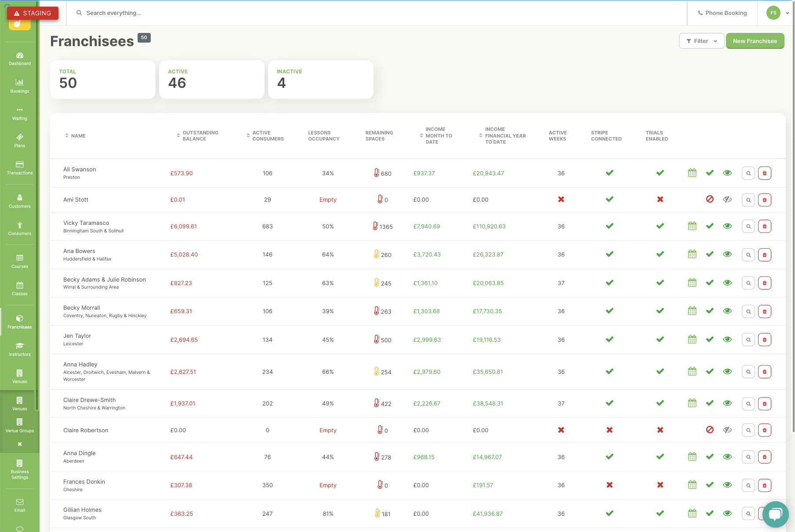
Task: View Vicky Taramasco with magnifier button
Action: coord(748,226)
